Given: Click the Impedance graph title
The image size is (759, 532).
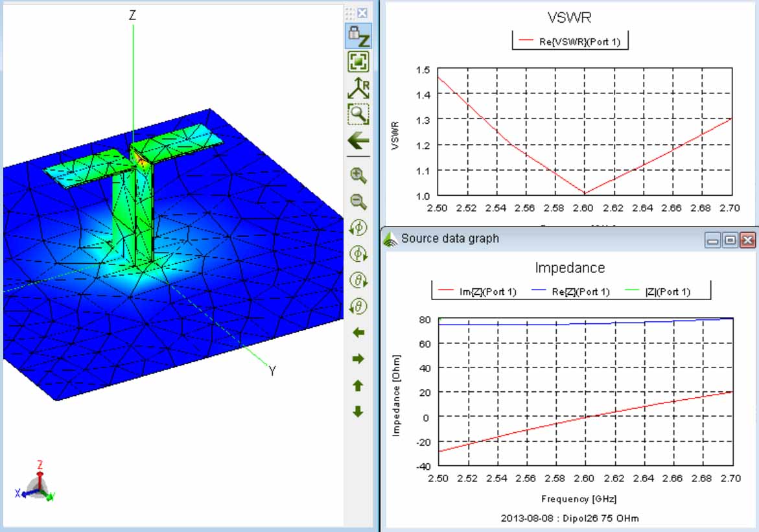Looking at the screenshot, I should tap(570, 268).
